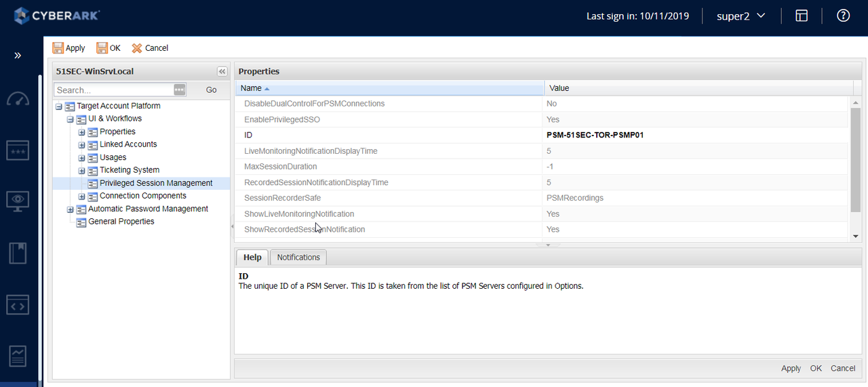The height and width of the screenshot is (387, 868).
Task: Select the Linked Accounts tree item
Action: click(128, 144)
